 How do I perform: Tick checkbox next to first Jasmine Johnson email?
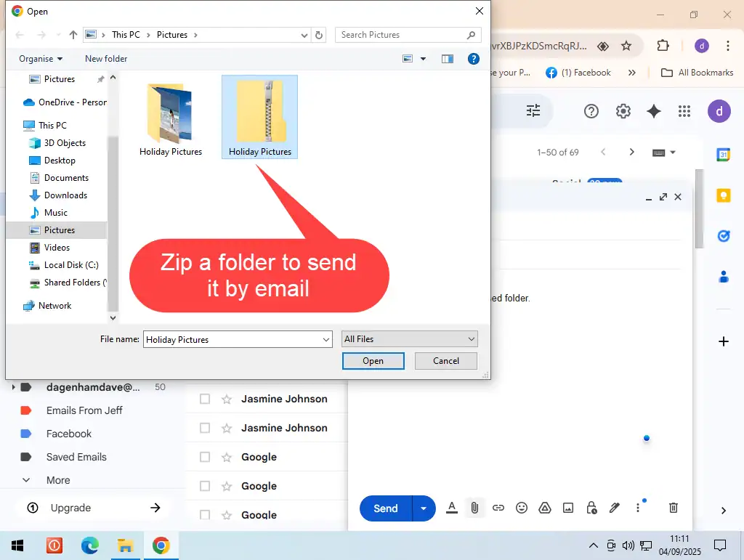click(x=205, y=399)
